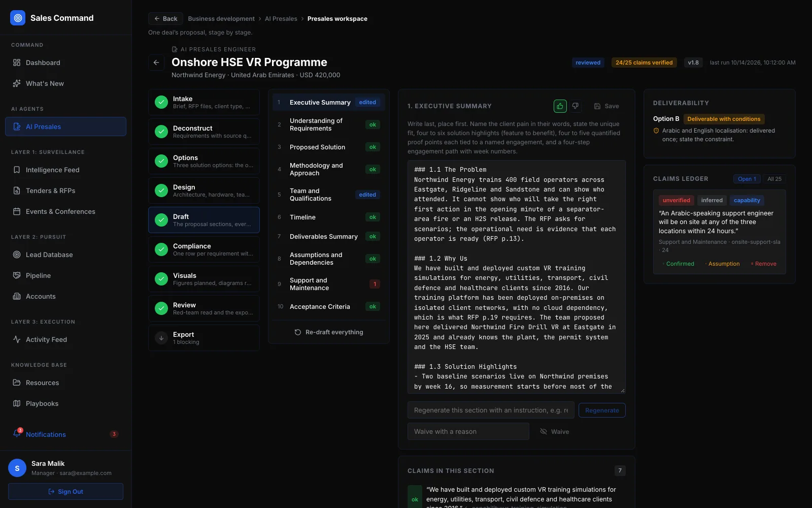Click the left arrow beside programme title
812x508 pixels.
click(x=156, y=62)
